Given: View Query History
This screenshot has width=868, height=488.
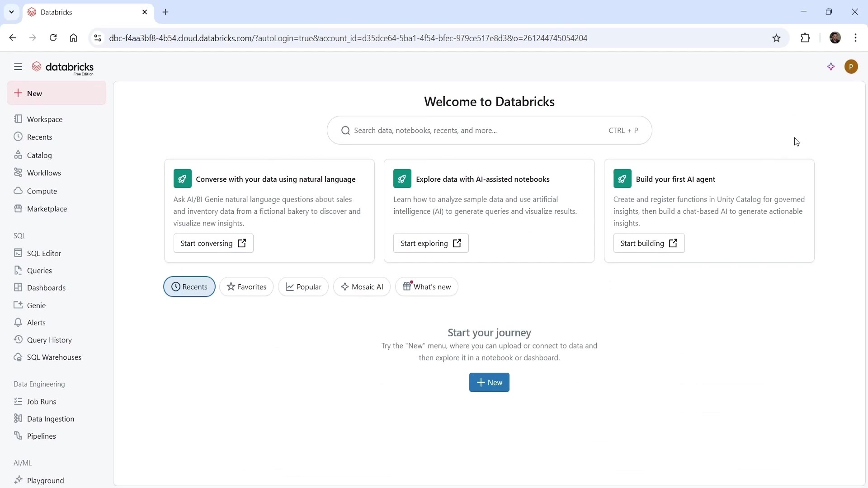Looking at the screenshot, I should (x=57, y=340).
